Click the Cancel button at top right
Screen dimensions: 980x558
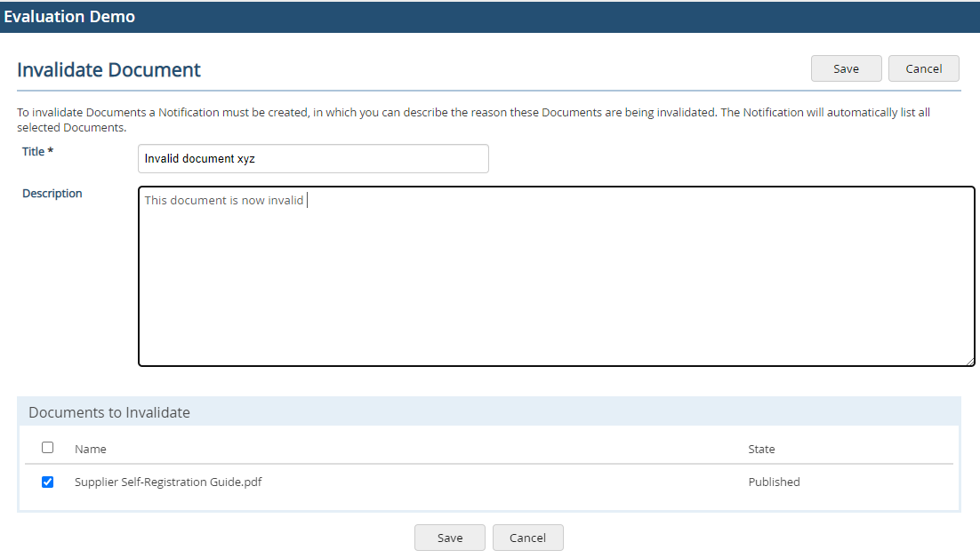[923, 68]
